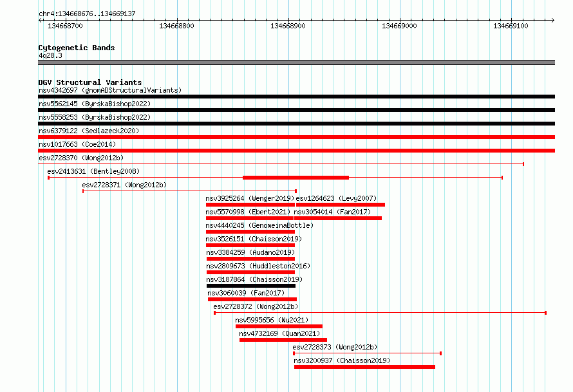Select nsv2809673 Huddleston2016 label

click(x=258, y=266)
